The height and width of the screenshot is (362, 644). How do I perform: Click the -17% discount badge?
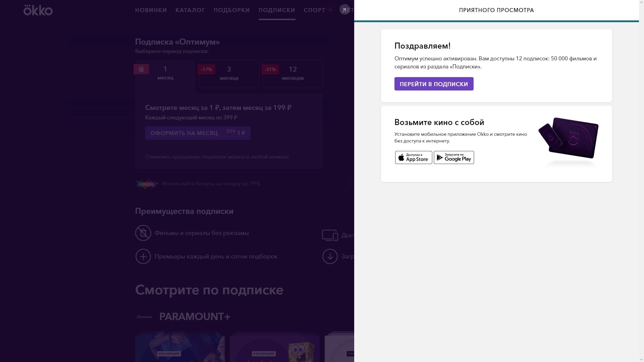pyautogui.click(x=207, y=69)
